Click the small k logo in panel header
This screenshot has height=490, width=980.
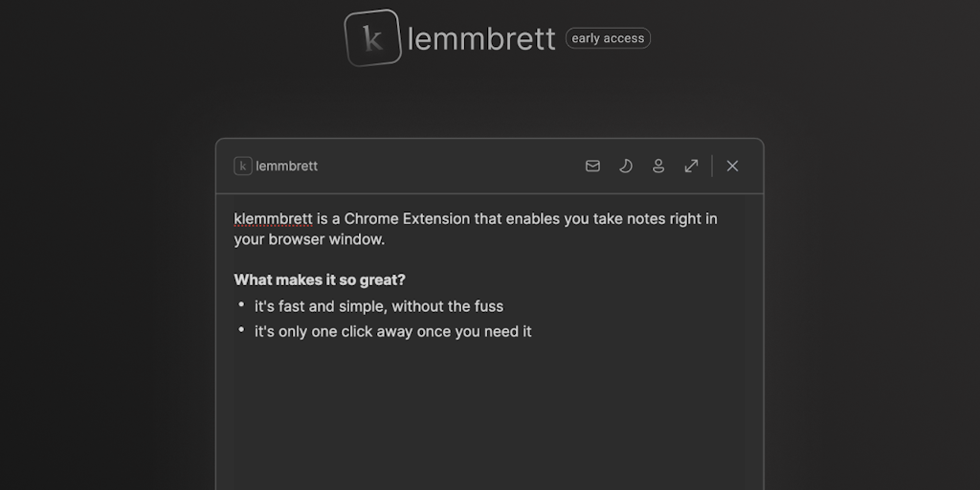coord(243,166)
